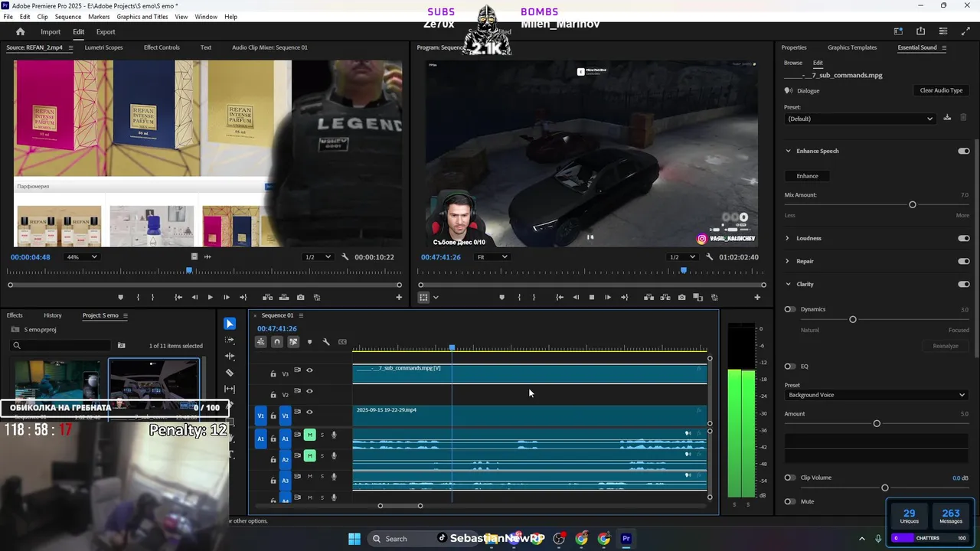
Task: Toggle lock on track V2
Action: pyautogui.click(x=273, y=395)
